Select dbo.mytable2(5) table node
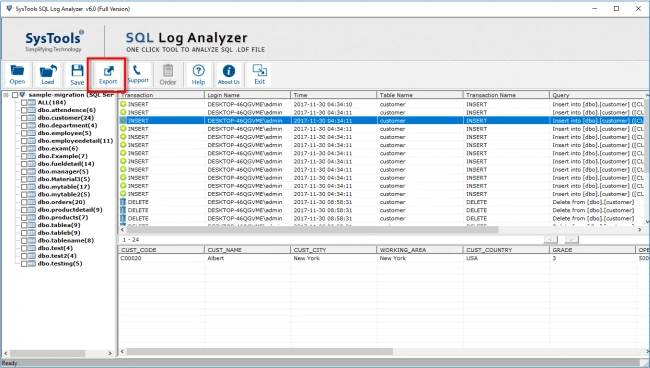Screen dimensions: 650x368 pyautogui.click(x=63, y=194)
